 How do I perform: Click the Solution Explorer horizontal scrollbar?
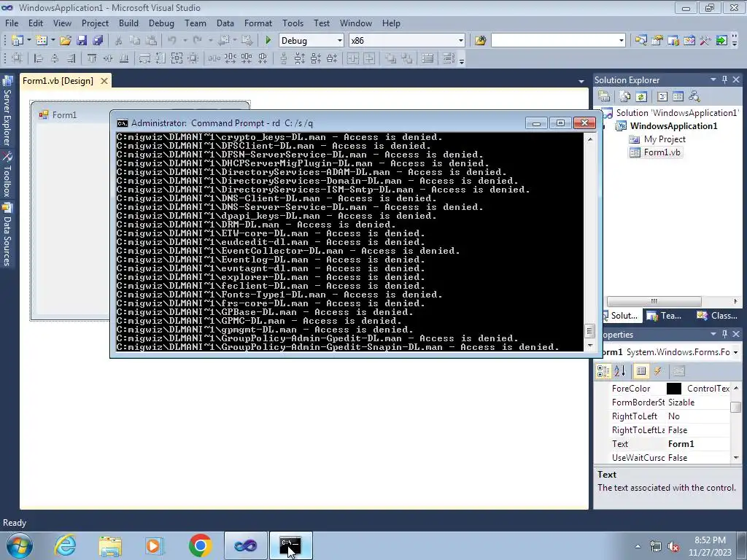(654, 301)
